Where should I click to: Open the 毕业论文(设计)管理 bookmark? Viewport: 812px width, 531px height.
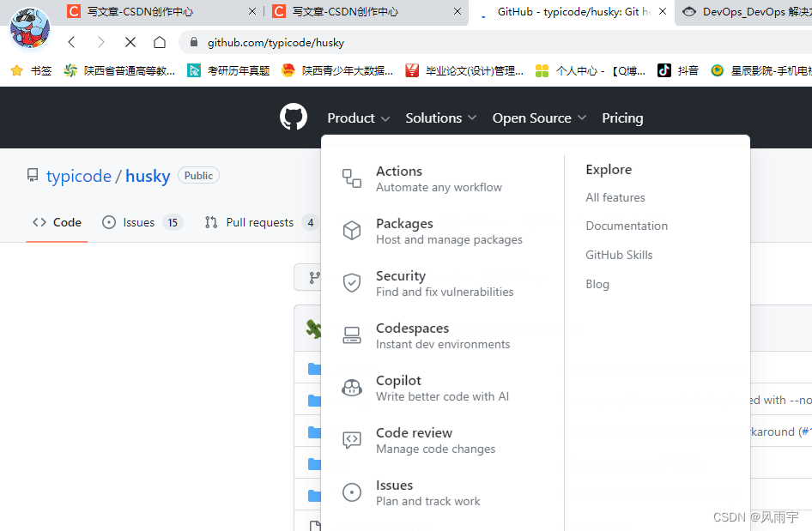(464, 70)
